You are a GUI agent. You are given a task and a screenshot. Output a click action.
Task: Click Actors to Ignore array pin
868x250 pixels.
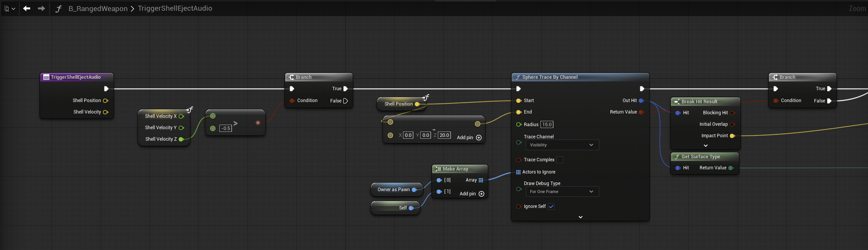518,172
